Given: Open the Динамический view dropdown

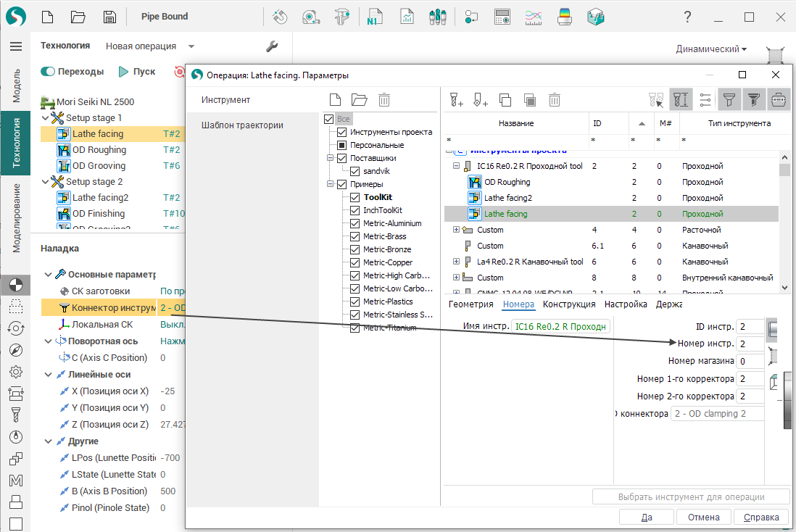Looking at the screenshot, I should pos(711,49).
